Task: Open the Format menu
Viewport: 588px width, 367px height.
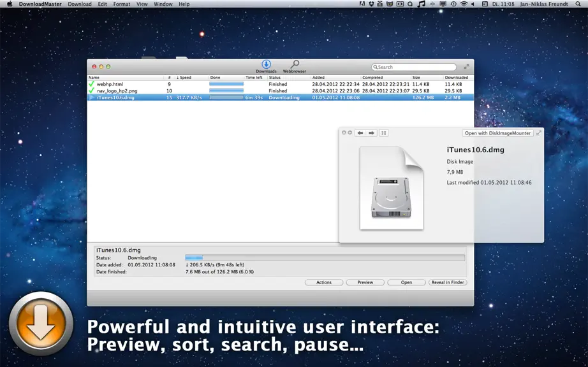Action: click(x=122, y=4)
